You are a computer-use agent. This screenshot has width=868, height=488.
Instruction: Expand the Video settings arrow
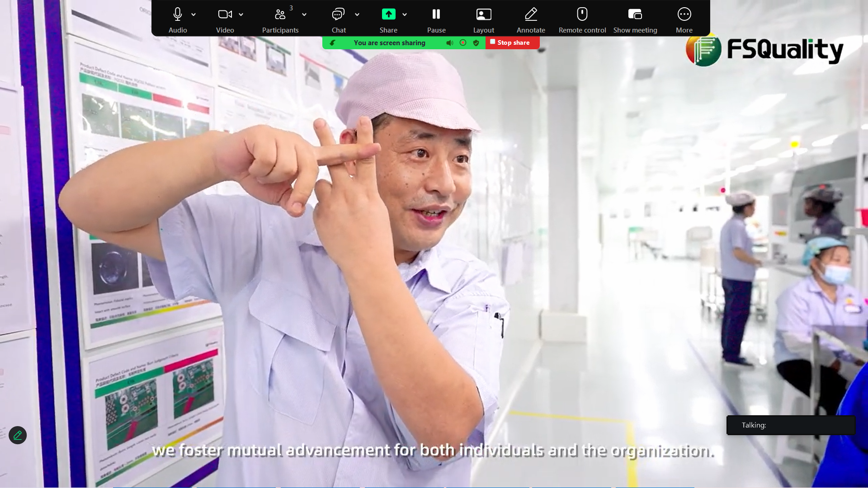click(x=241, y=14)
